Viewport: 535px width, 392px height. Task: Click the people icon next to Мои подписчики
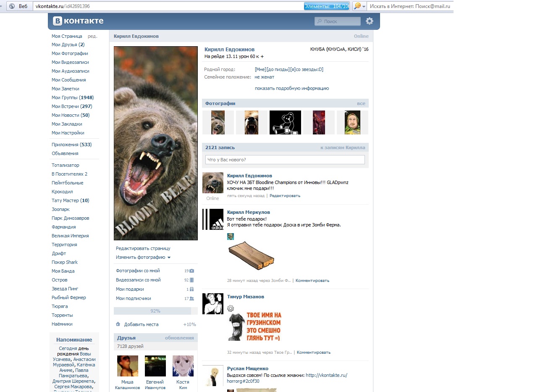pyautogui.click(x=191, y=298)
